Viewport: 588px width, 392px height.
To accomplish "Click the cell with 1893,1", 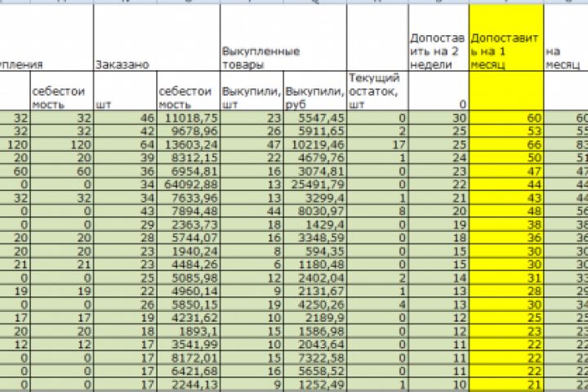I will [189, 331].
